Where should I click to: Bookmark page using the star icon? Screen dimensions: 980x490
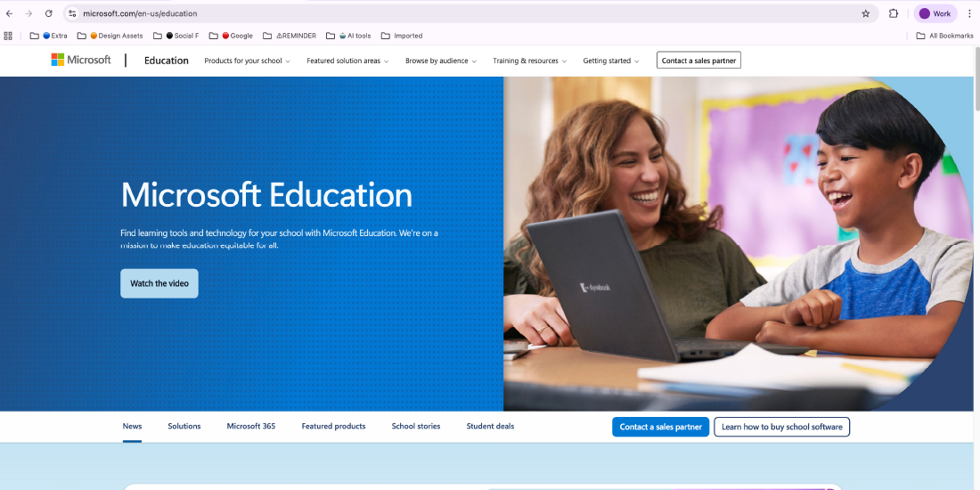click(x=865, y=13)
